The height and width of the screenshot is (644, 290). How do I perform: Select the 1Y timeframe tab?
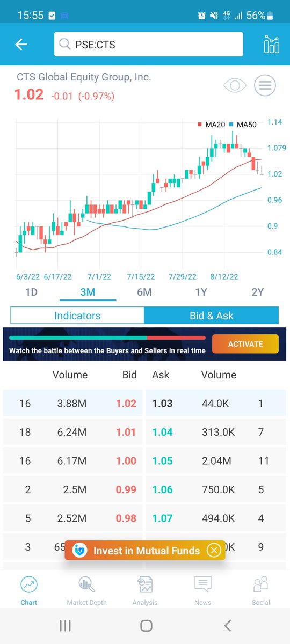coord(201,292)
